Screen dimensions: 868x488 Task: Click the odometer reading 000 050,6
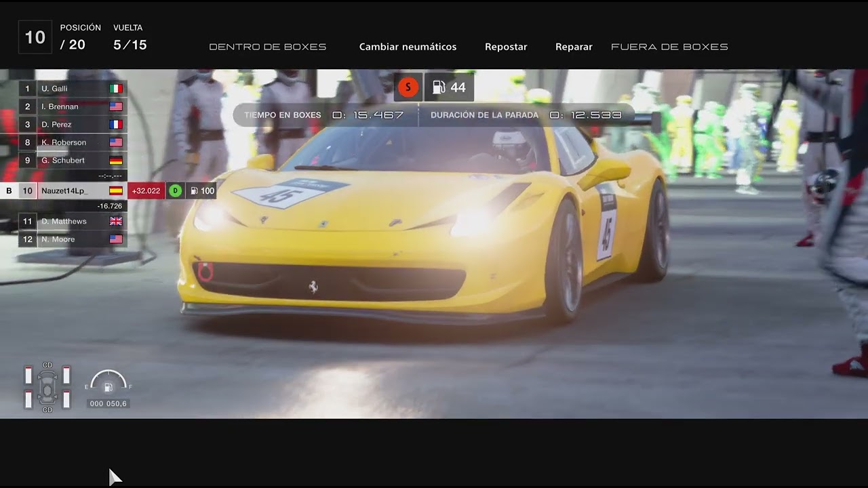point(108,404)
